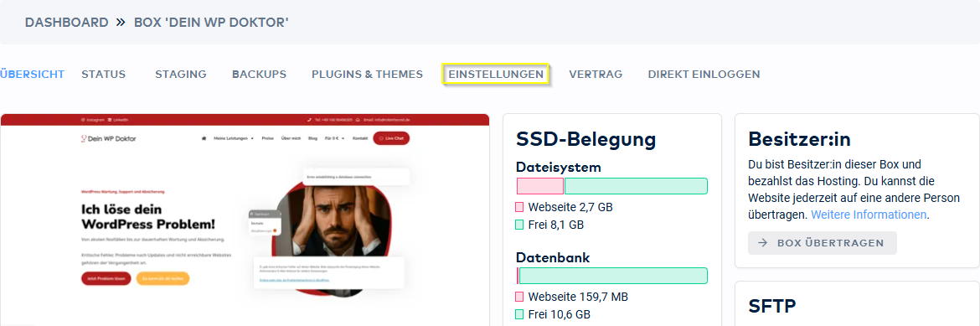Switch to the Backups tab
The height and width of the screenshot is (326, 980).
pos(260,75)
